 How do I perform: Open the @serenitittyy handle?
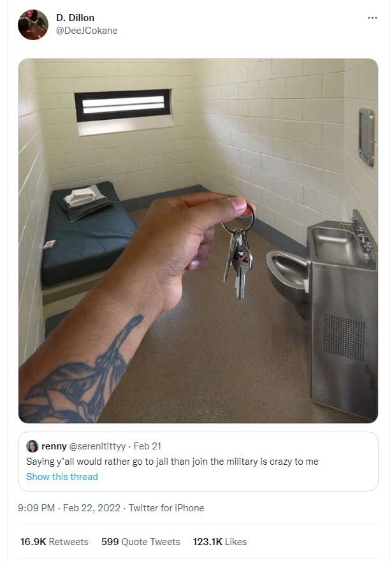point(98,446)
